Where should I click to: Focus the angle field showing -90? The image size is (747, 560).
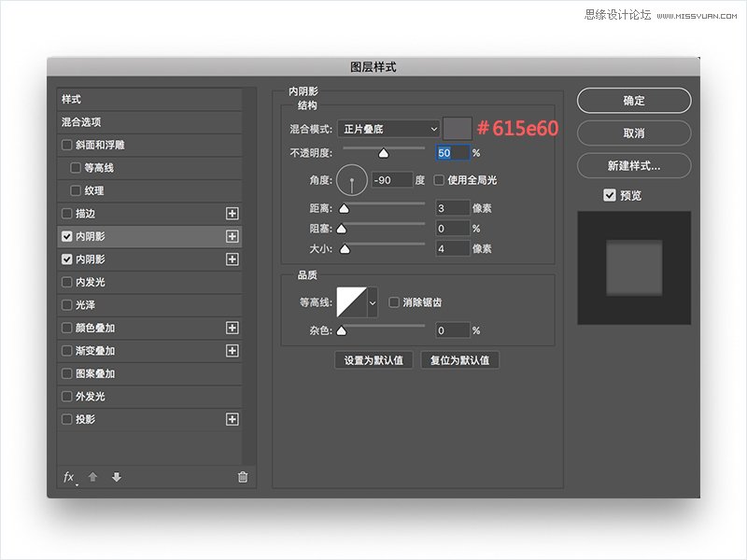tap(392, 180)
